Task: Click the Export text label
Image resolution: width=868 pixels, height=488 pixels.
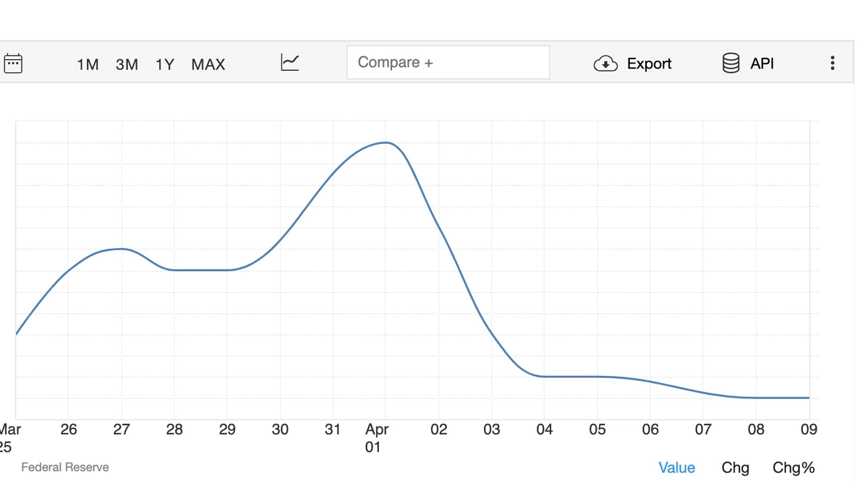Action: (649, 64)
